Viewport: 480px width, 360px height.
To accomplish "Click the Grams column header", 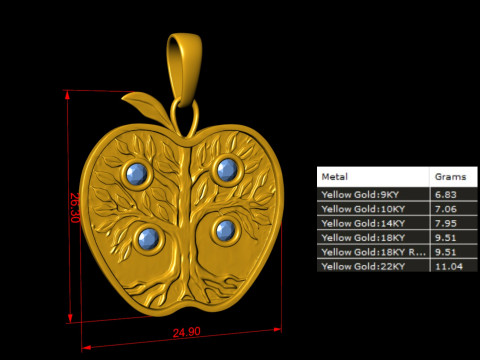I will tap(454, 177).
